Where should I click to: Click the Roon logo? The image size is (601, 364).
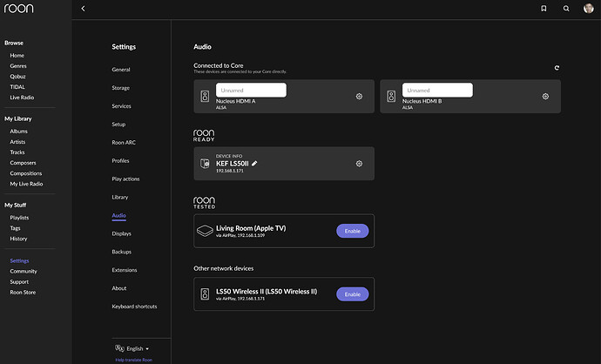19,9
